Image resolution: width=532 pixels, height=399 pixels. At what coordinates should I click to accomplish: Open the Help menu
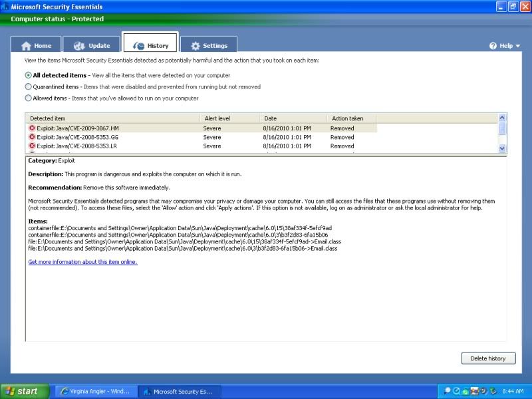(x=505, y=46)
